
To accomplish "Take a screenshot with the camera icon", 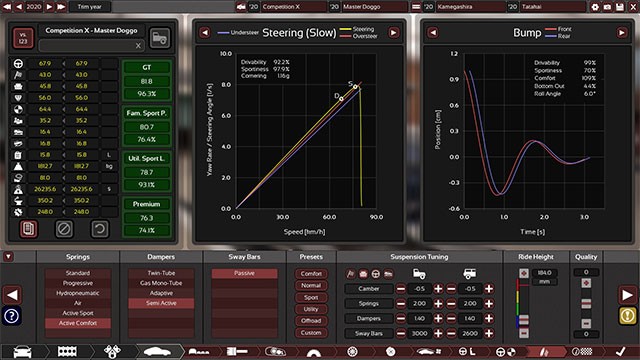I will [x=607, y=7].
